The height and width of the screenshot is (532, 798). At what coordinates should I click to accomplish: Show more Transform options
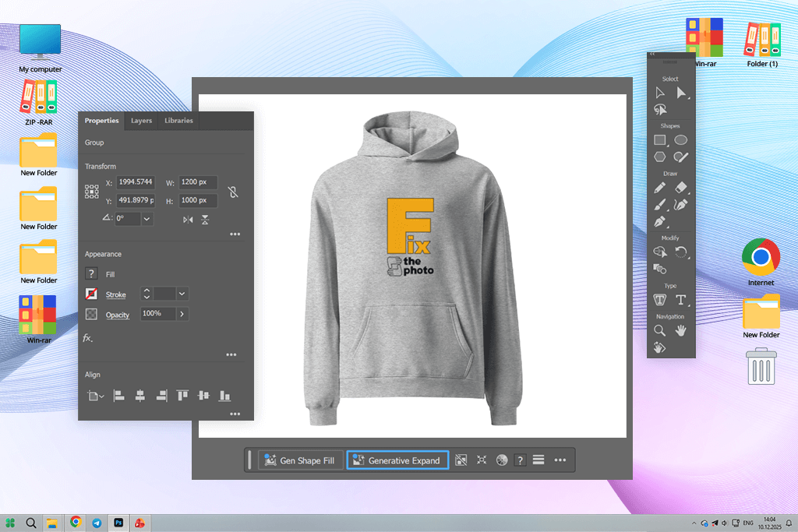pyautogui.click(x=235, y=234)
